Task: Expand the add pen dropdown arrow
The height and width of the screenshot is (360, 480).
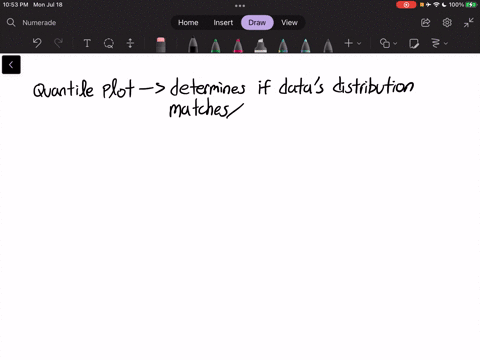Action: tap(359, 43)
